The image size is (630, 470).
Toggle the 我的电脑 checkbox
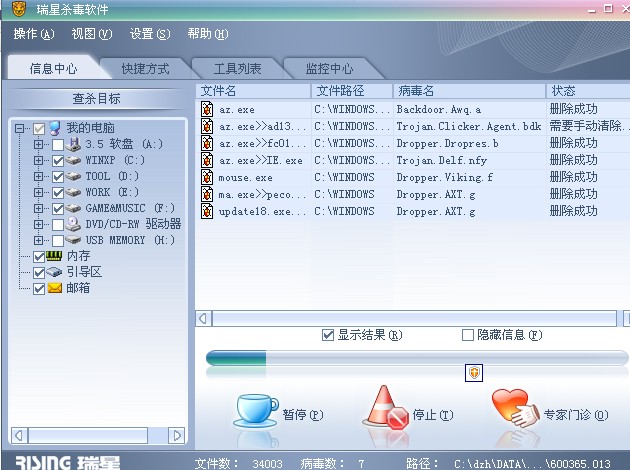click(39, 129)
